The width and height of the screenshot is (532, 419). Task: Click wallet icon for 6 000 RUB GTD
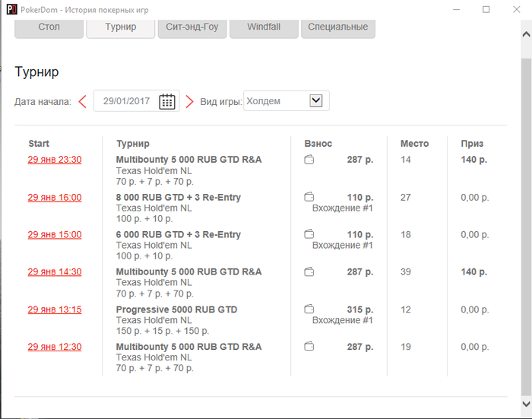pos(309,234)
